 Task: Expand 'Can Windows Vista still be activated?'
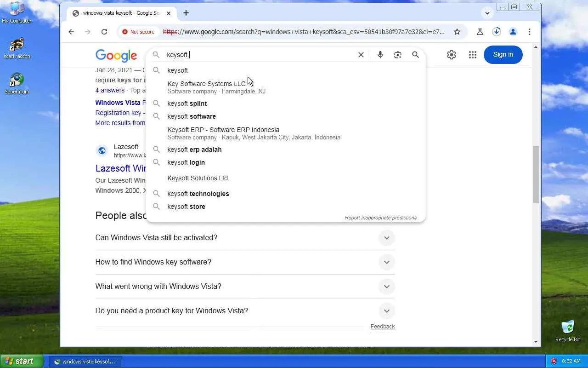(x=245, y=238)
